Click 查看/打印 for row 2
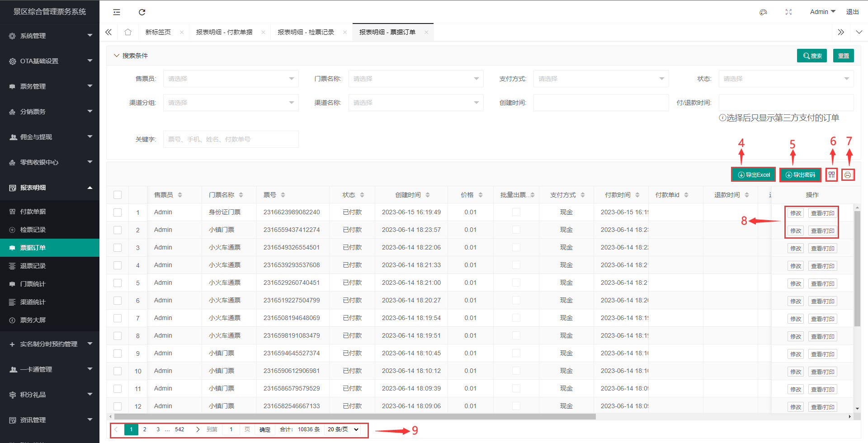 (x=823, y=231)
